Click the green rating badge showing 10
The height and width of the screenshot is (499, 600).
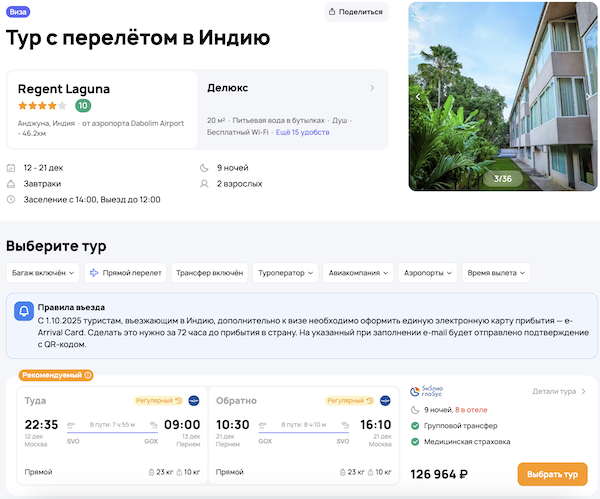tap(83, 106)
